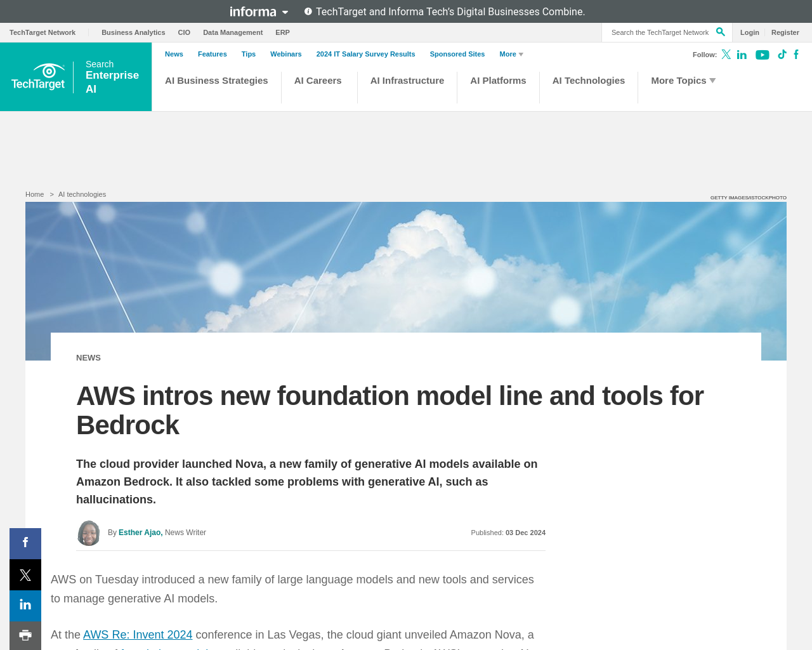Open the Webinars menu item
Image resolution: width=812 pixels, height=650 pixels.
click(286, 54)
